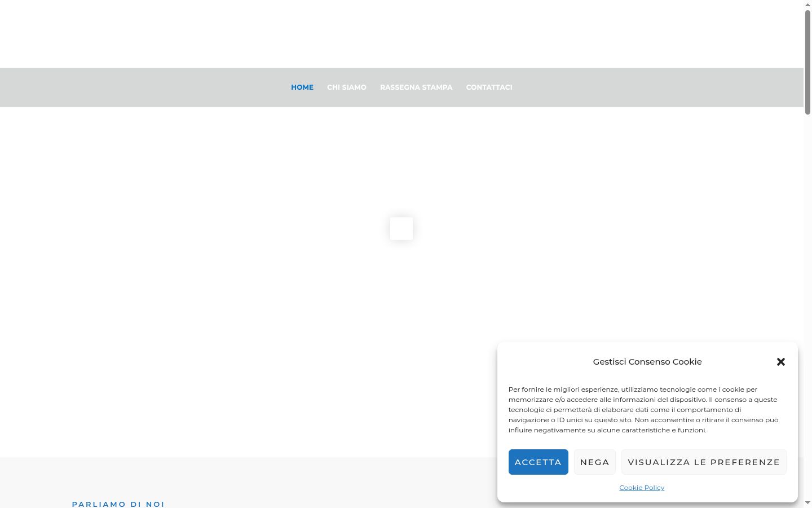Open RASSEGNA STAMPA in the navigation
Screen dimensions: 812x508
click(x=416, y=87)
